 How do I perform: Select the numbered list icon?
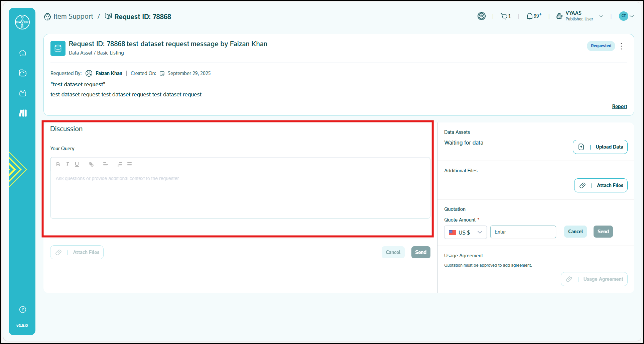pyautogui.click(x=120, y=164)
